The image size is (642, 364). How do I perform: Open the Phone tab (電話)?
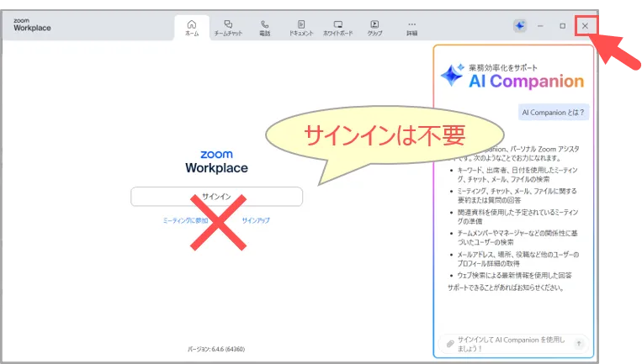click(x=264, y=28)
